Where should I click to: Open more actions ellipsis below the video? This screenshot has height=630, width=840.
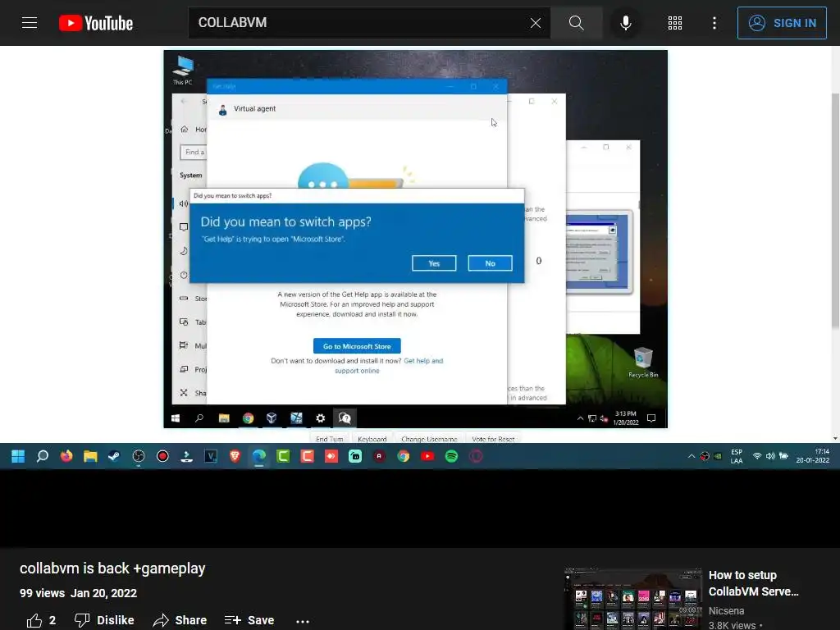tap(303, 621)
